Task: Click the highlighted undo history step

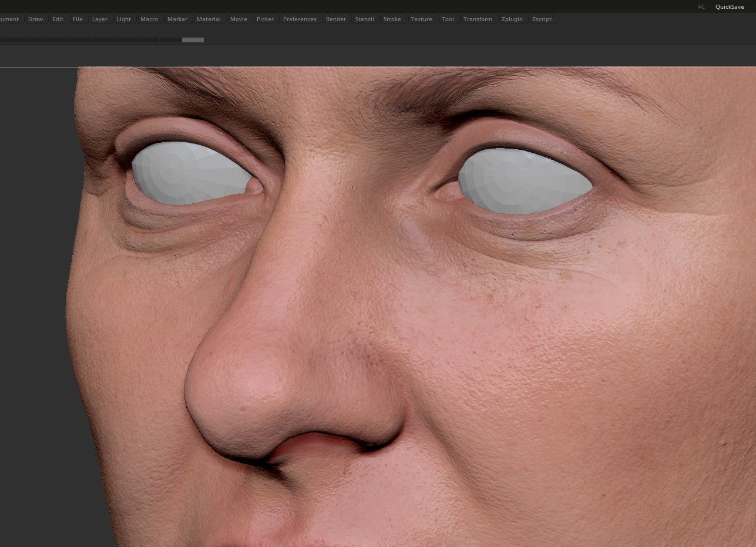Action: (193, 40)
